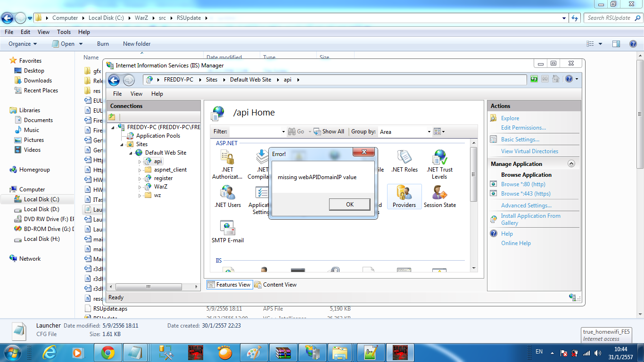Image resolution: width=644 pixels, height=362 pixels.
Task: Click New folder in Explorer toolbar
Action: click(x=137, y=44)
